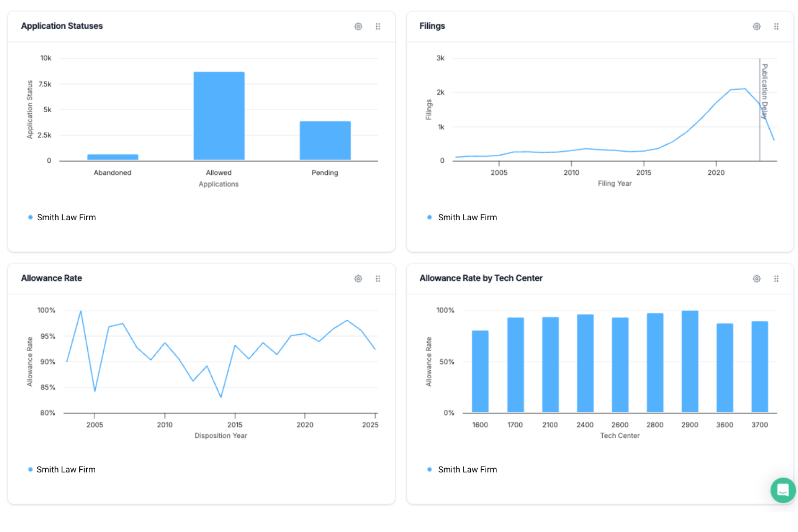
Task: Select the 2600 tech center bar
Action: click(x=620, y=365)
